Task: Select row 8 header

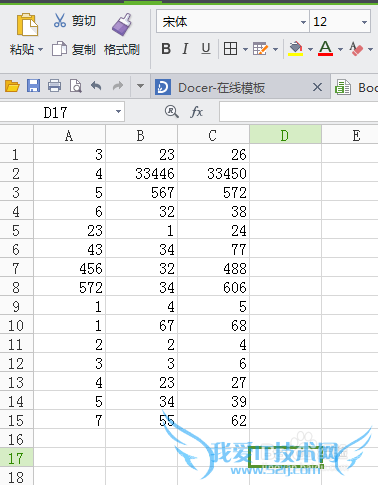Action: [16, 287]
